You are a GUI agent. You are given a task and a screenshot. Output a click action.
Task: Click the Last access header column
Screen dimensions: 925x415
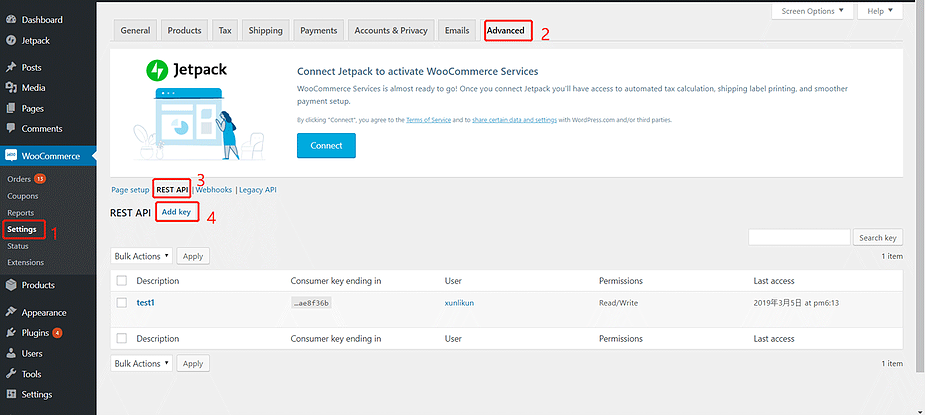tap(774, 280)
